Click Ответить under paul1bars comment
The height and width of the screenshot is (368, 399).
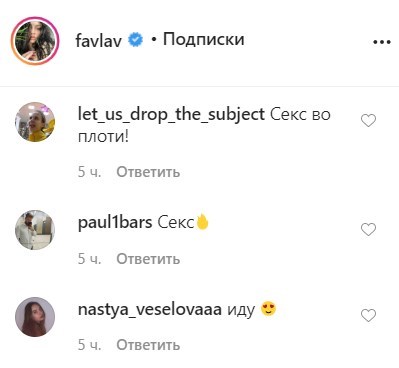pyautogui.click(x=148, y=259)
